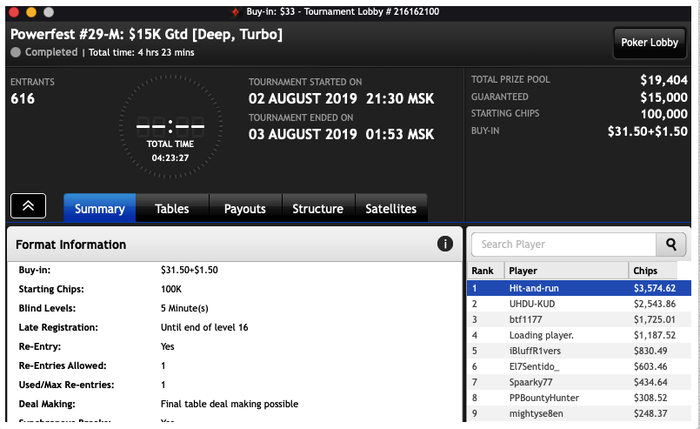
Task: Collapse the header with double-chevron button
Action: point(28,206)
